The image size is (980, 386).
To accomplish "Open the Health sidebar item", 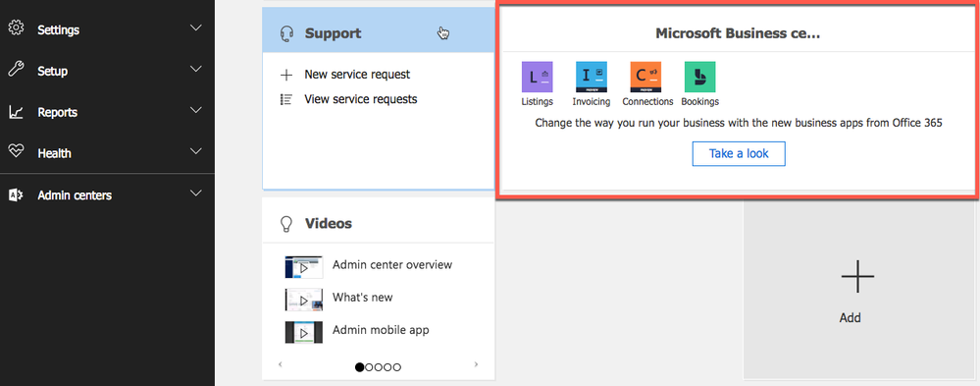I will tap(108, 152).
